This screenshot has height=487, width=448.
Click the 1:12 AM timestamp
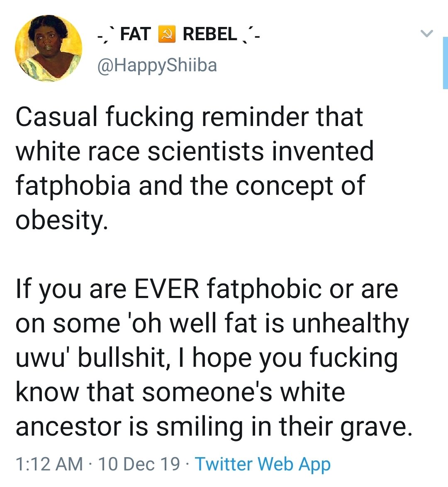[49, 464]
